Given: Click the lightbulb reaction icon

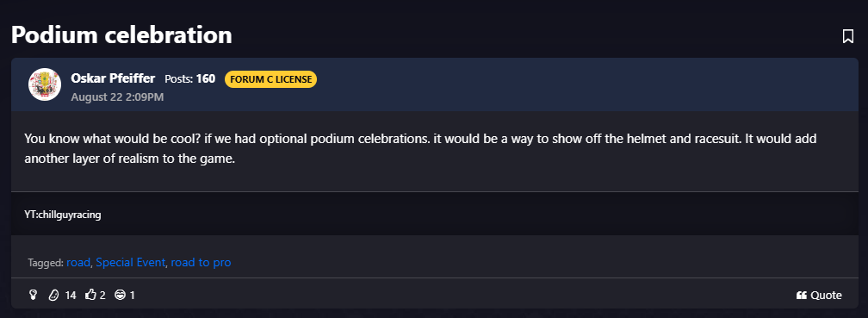Looking at the screenshot, I should 34,296.
